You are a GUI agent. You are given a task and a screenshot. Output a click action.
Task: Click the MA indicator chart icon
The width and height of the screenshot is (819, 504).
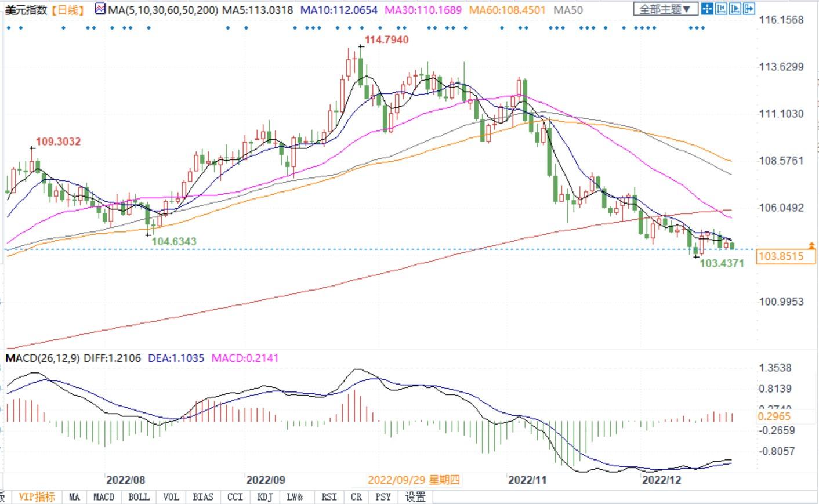(x=100, y=9)
